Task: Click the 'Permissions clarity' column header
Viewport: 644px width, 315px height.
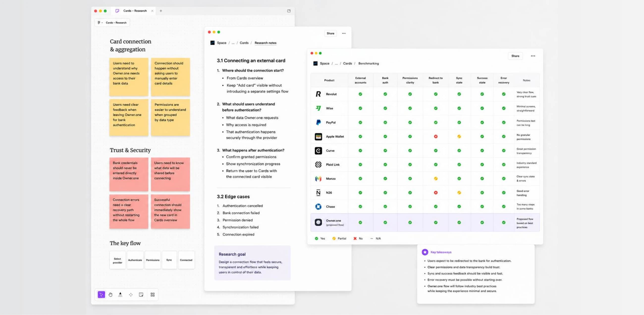Action: point(410,80)
